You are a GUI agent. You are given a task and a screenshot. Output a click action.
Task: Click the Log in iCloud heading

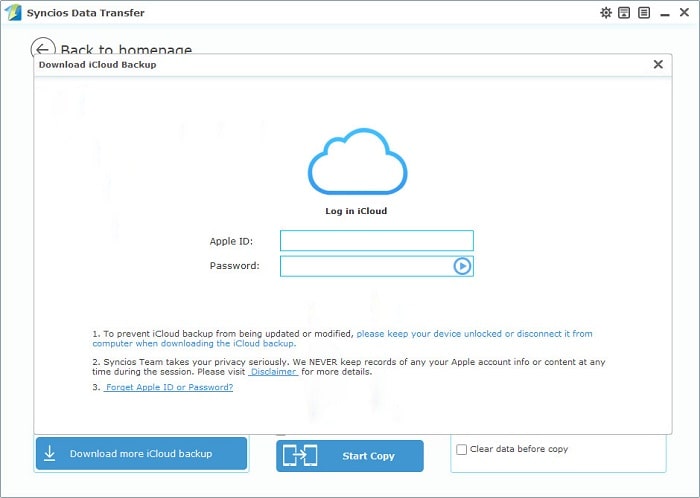point(356,211)
